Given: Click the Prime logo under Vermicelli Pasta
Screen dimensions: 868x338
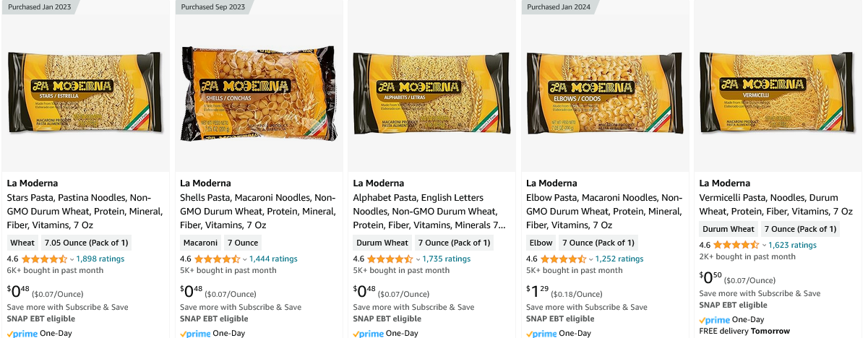Looking at the screenshot, I should coord(715,320).
